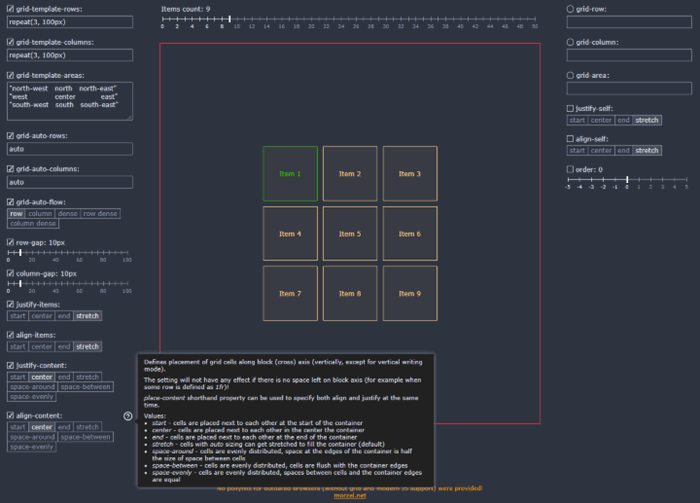
Task: Uncheck the grid-auto-rows checkbox
Action: pos(10,136)
